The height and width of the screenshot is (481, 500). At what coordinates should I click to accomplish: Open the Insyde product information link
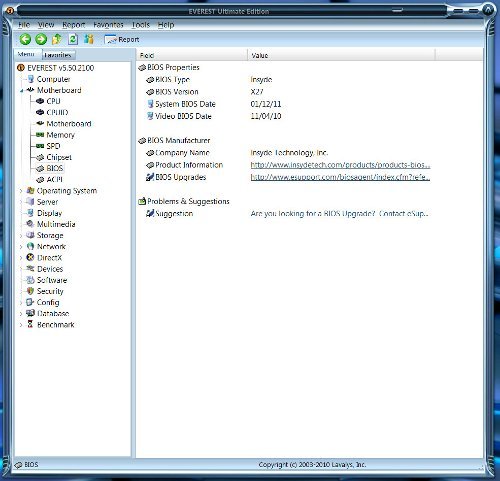pyautogui.click(x=340, y=165)
